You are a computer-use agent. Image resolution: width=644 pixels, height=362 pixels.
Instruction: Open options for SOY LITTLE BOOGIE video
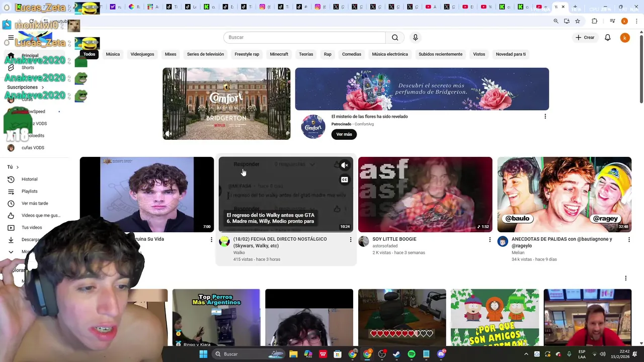click(x=490, y=240)
